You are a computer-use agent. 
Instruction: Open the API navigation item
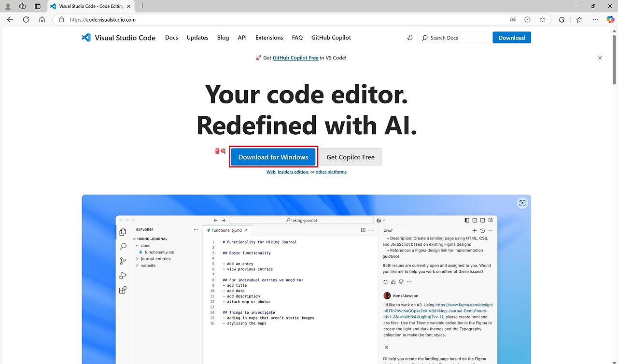pos(242,38)
